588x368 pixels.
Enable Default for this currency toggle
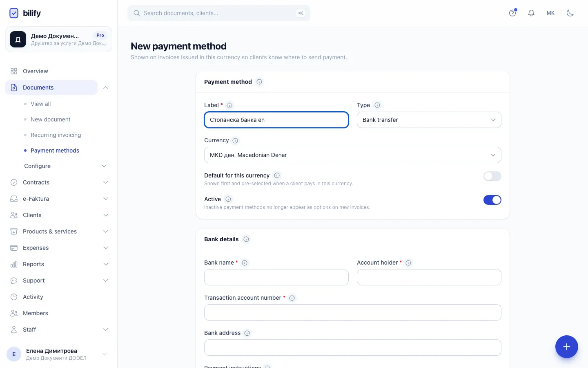pyautogui.click(x=492, y=176)
